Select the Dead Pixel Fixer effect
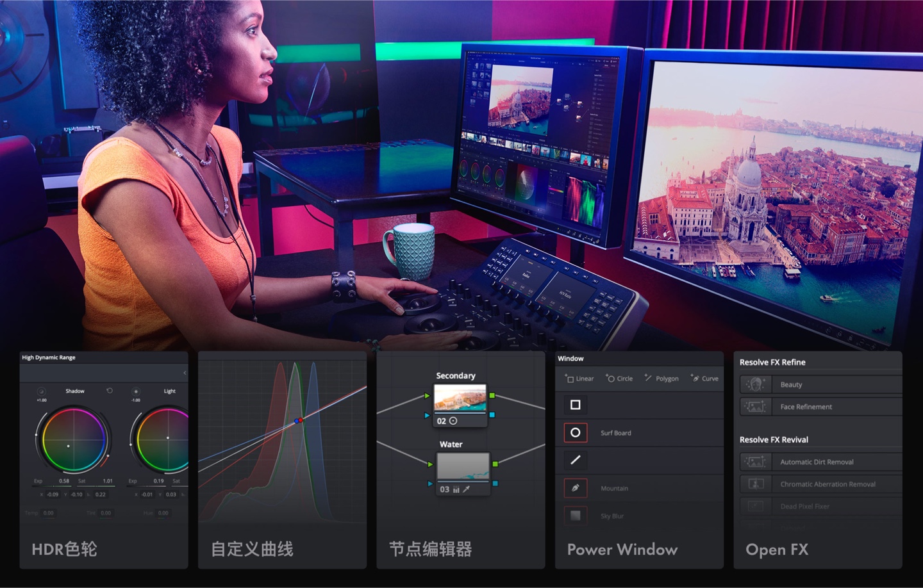 click(x=821, y=506)
